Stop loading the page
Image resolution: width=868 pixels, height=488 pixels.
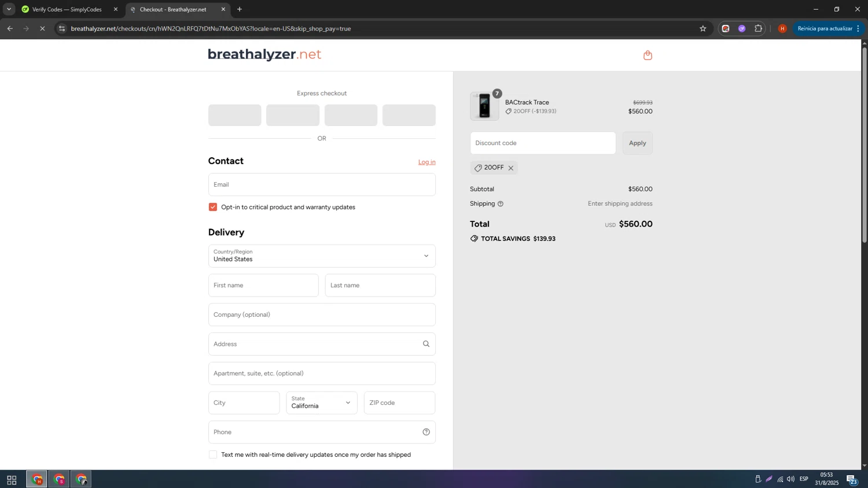tap(42, 28)
